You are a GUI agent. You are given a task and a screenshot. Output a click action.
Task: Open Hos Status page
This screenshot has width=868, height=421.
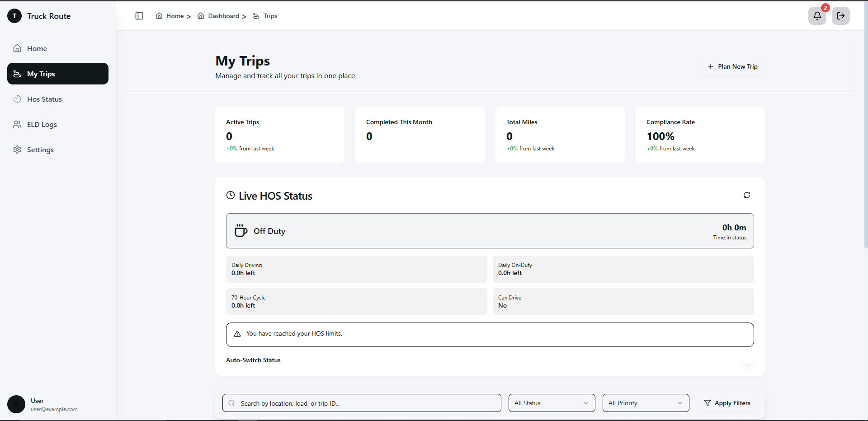pos(58,99)
